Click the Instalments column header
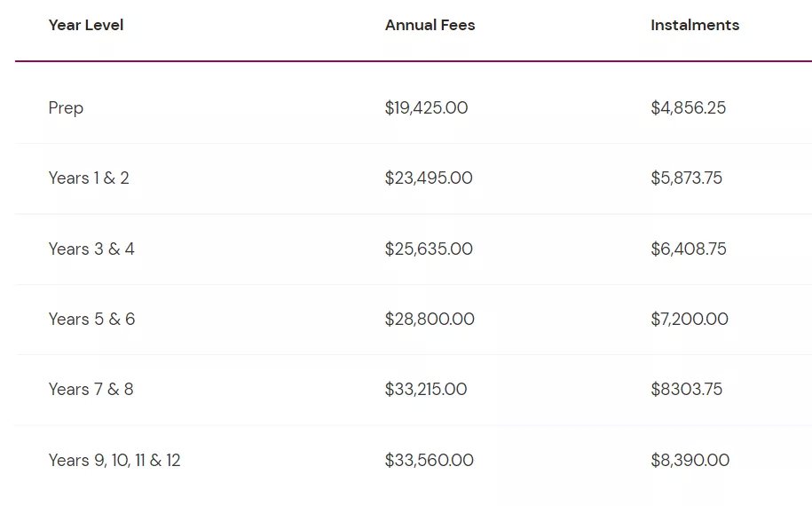 pyautogui.click(x=695, y=25)
